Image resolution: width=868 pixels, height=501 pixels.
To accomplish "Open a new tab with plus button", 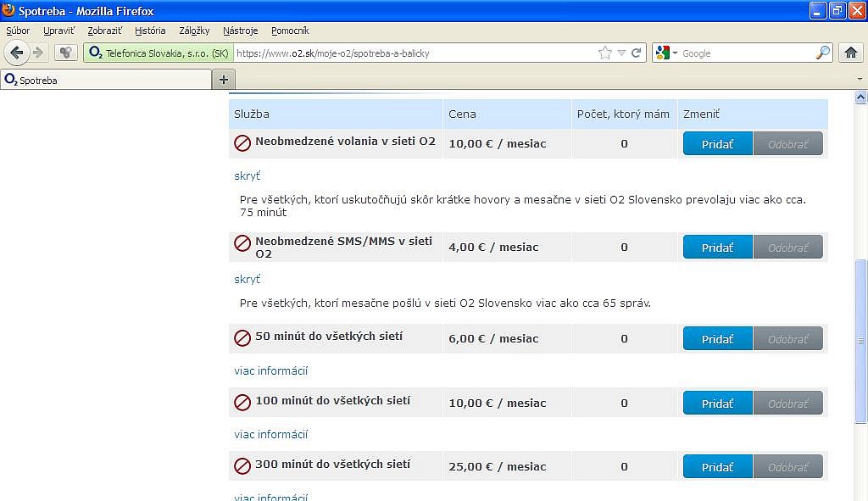I will pos(224,80).
